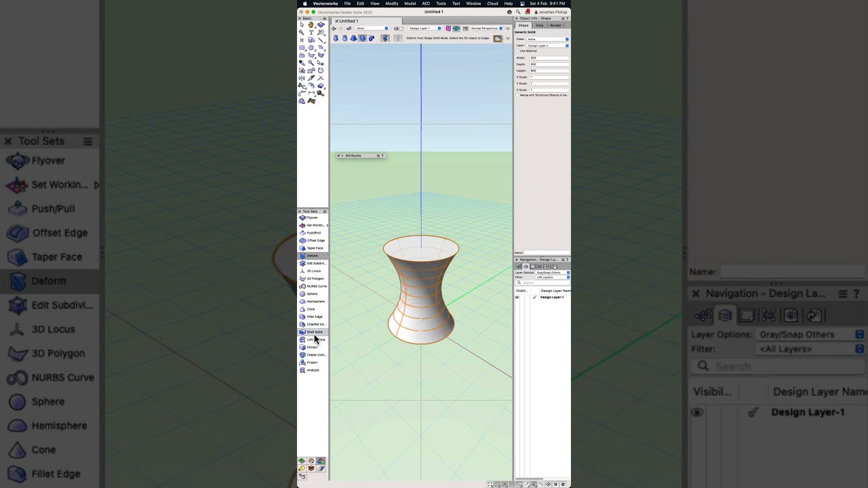This screenshot has height=488, width=868.
Task: Open the File menu
Action: (347, 3)
